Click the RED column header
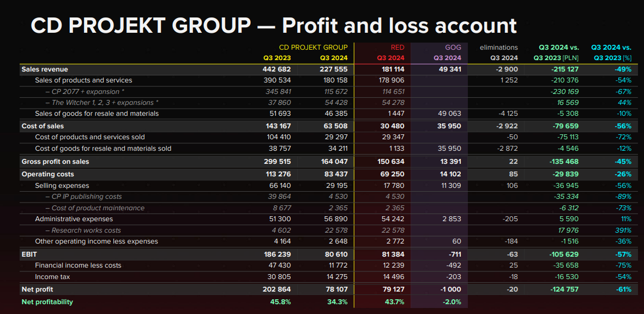The height and width of the screenshot is (314, 644). click(398, 48)
